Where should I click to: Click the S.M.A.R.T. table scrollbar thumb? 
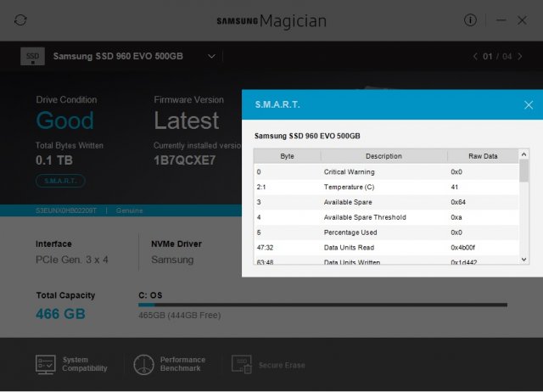[524, 171]
